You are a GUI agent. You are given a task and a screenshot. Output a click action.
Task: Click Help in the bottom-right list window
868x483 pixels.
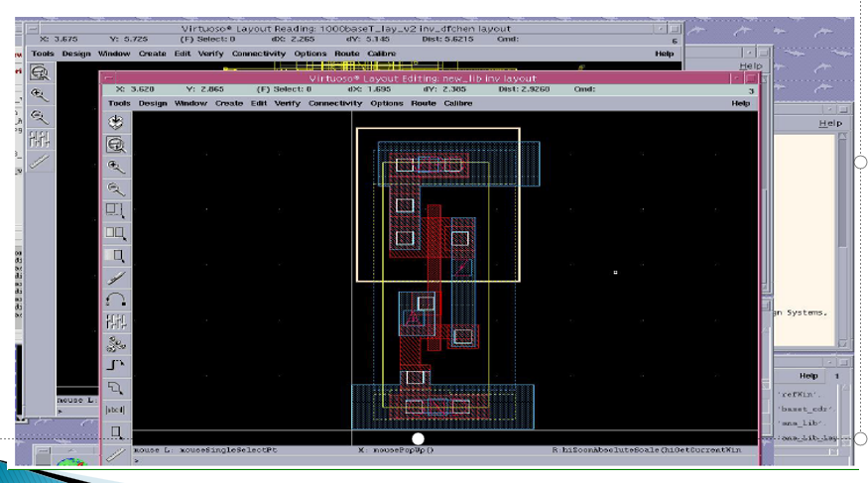pos(808,376)
